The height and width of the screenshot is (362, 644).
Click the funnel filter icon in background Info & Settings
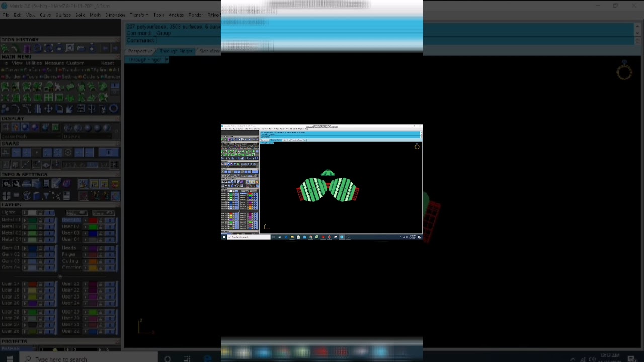click(47, 196)
